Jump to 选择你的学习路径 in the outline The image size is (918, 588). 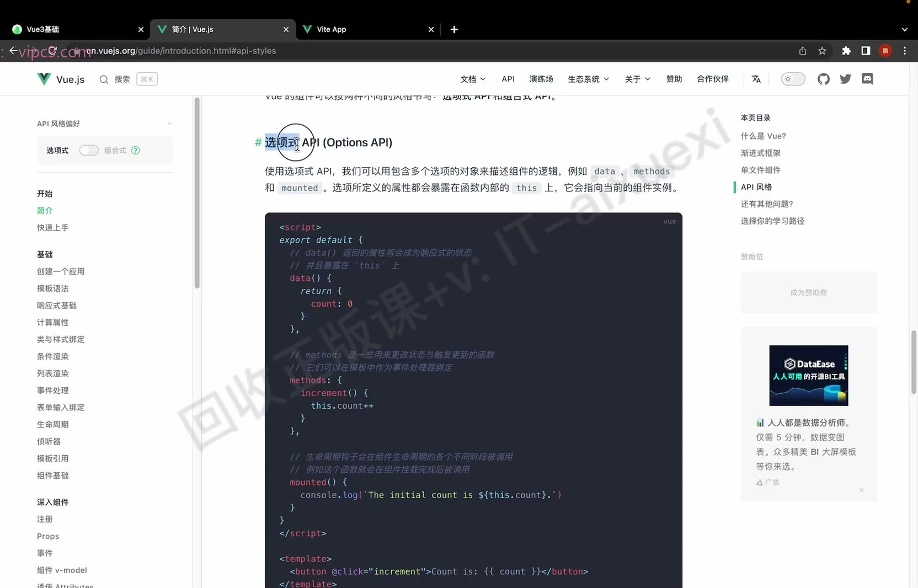pos(772,221)
